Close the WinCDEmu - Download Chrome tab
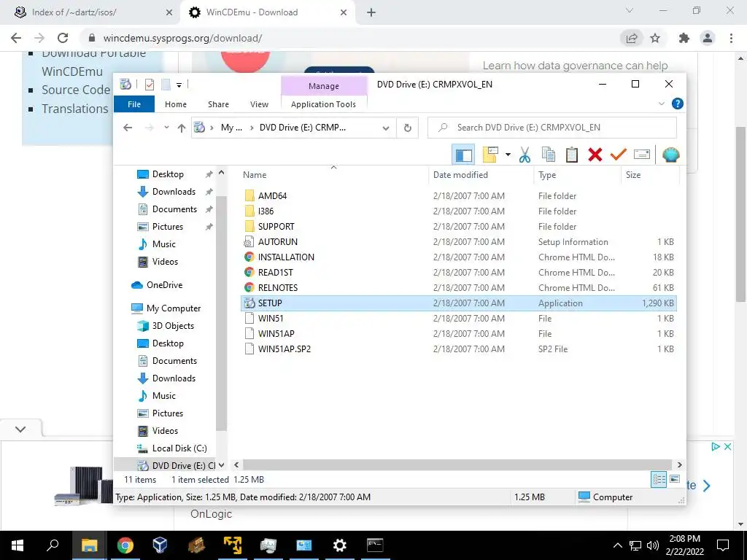This screenshot has height=560, width=747. pos(344,12)
